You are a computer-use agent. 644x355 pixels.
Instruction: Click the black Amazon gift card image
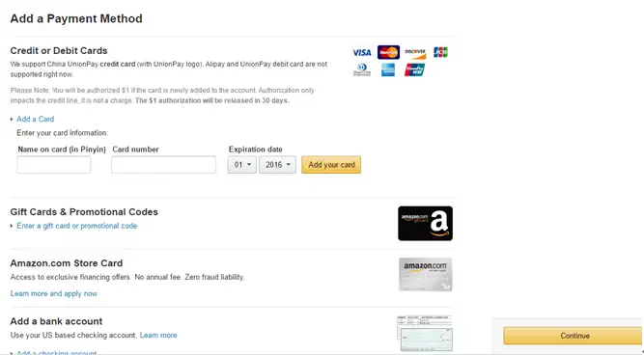pos(425,223)
